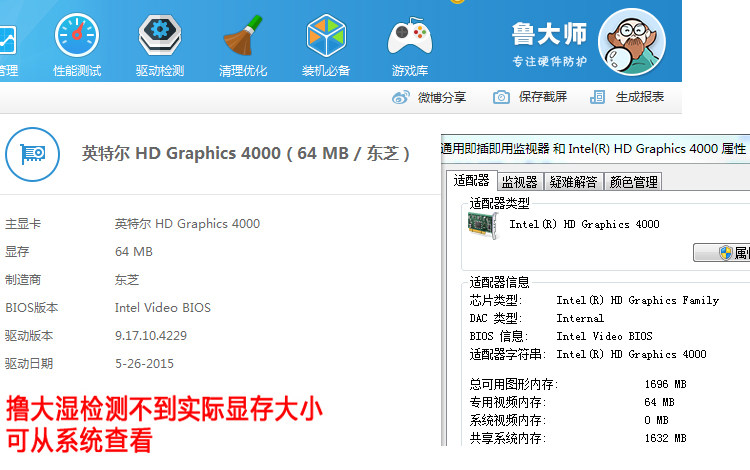Screen dimensions: 750x470
Task: Click the 英特尔 HD Graphics 4000 heading
Action: click(x=245, y=153)
